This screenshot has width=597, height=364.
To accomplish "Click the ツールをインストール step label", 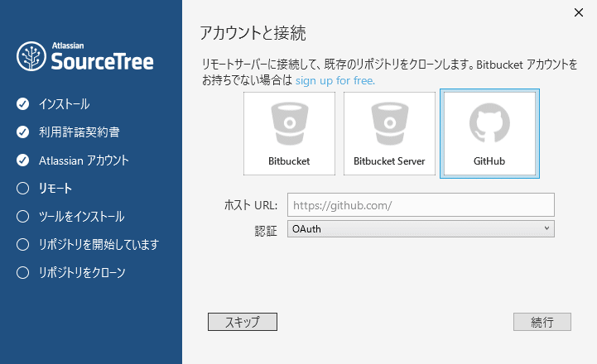I will tap(81, 217).
